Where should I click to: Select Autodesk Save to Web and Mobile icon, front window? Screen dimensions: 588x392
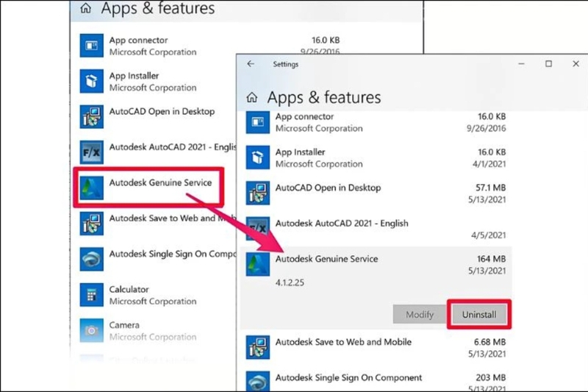click(x=258, y=347)
